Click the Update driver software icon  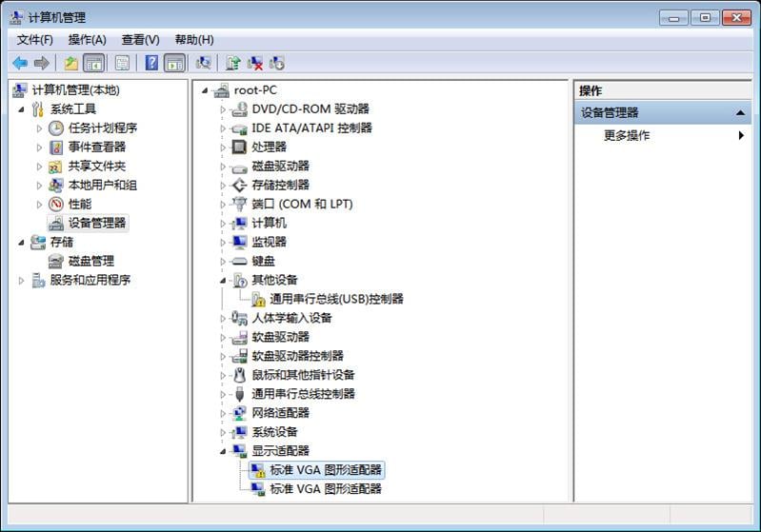(233, 63)
